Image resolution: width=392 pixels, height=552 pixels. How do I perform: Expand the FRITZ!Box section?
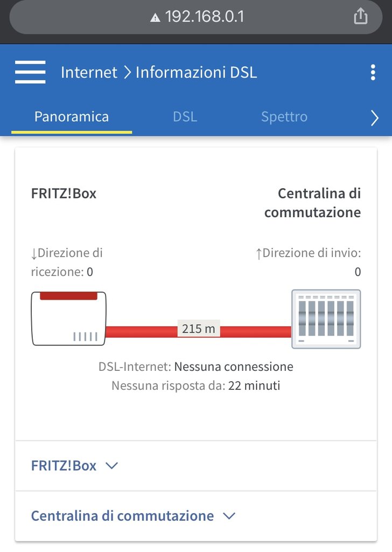[x=196, y=466]
